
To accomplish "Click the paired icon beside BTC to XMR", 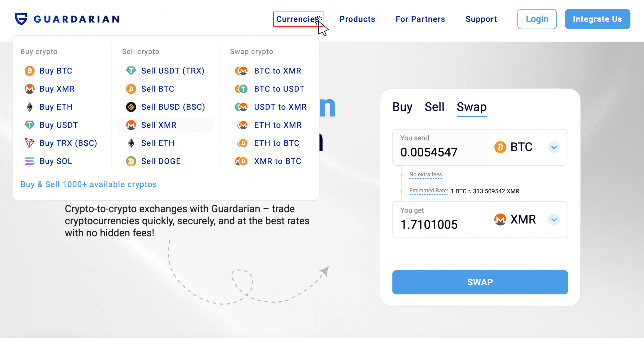I will [241, 71].
